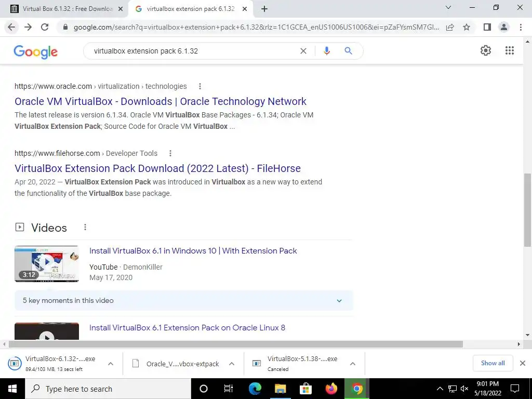Image resolution: width=532 pixels, height=399 pixels.
Task: Click the canceled VirtualBox-5.1.38 download item
Action: tap(296, 363)
